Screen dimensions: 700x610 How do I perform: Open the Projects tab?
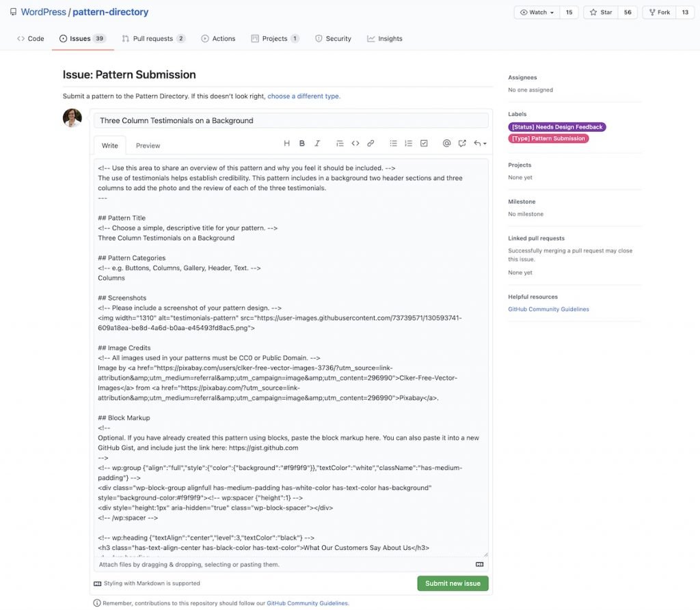[x=275, y=39]
